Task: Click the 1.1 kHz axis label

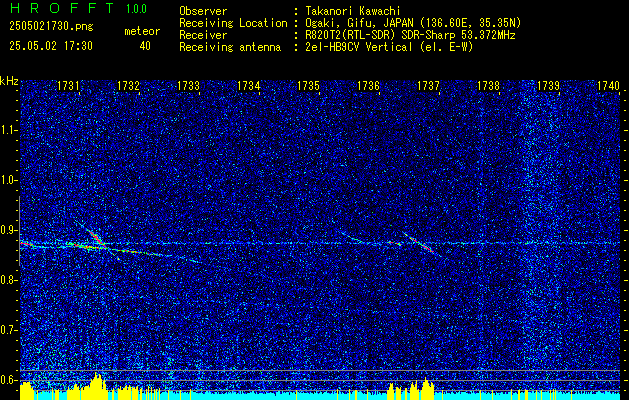Action: 8,130
